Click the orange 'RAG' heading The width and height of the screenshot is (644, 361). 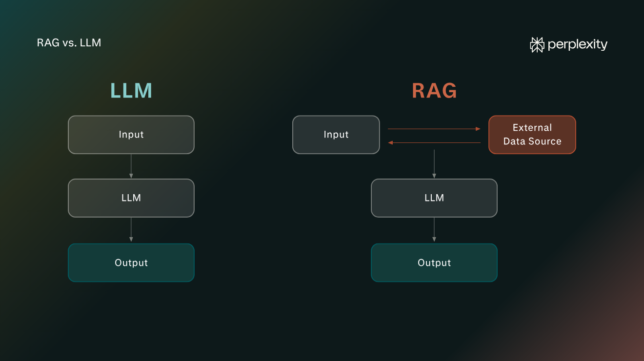pos(434,91)
